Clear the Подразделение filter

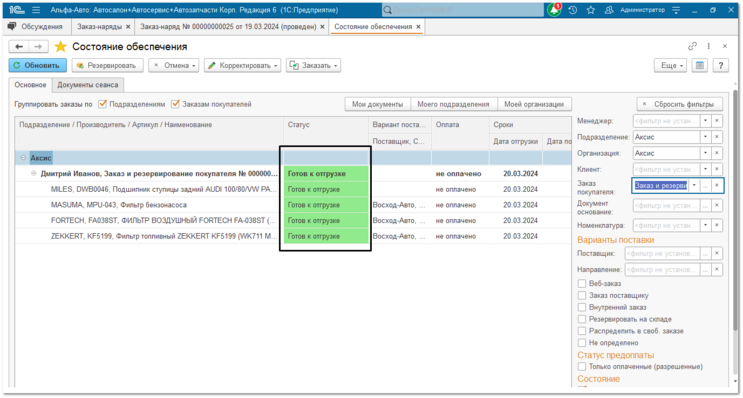[717, 137]
